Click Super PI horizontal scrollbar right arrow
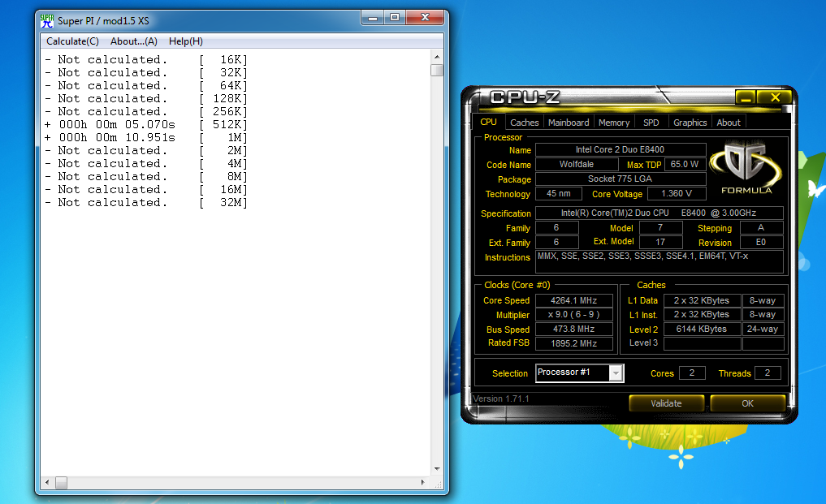The image size is (826, 504). click(x=424, y=483)
